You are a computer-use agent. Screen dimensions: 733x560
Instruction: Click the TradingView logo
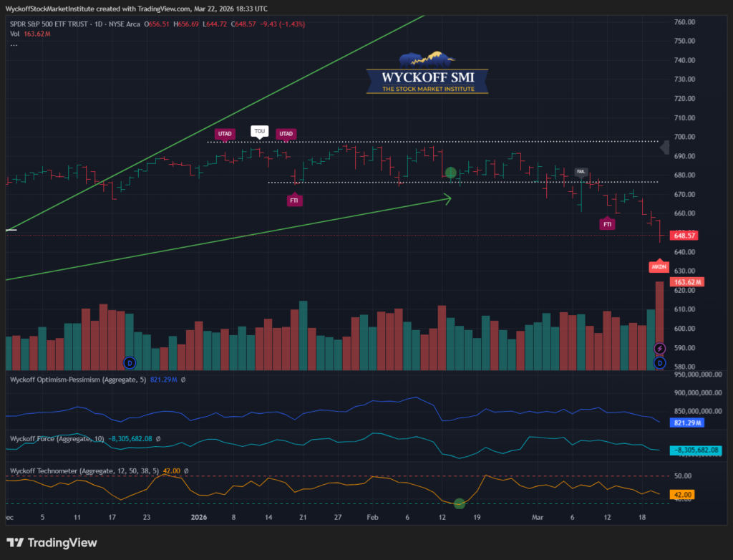52,543
